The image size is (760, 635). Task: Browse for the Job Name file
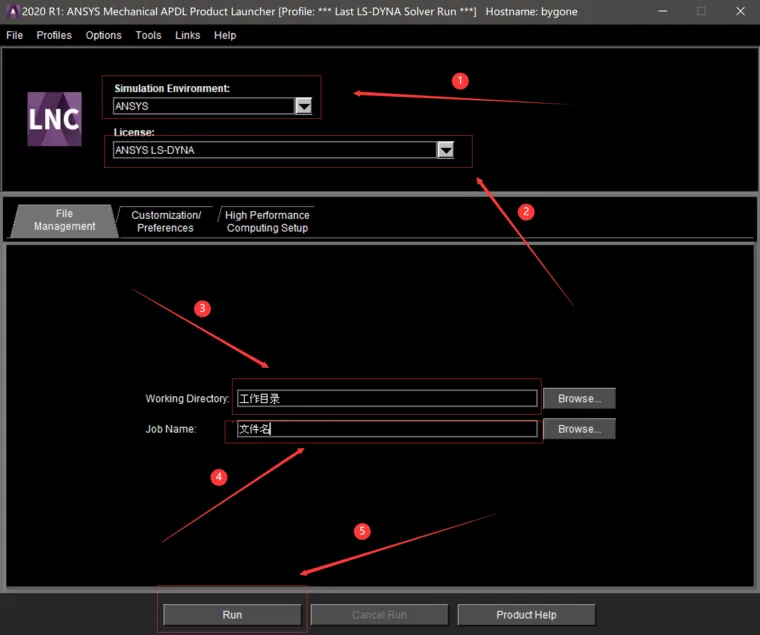(579, 429)
